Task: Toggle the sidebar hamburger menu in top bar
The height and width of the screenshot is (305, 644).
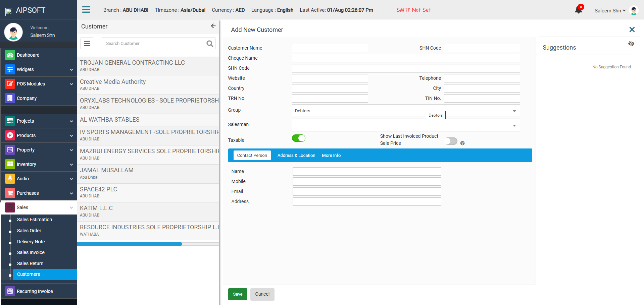Action: (86, 9)
